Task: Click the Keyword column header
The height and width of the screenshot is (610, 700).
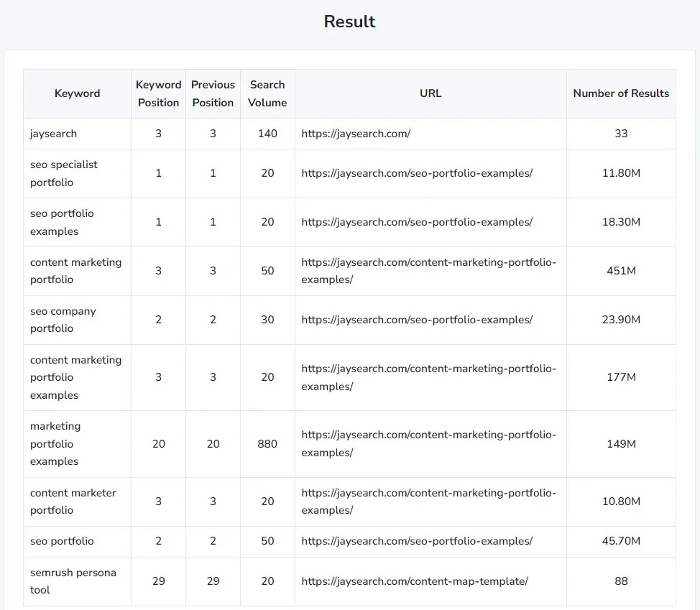Action: (x=77, y=93)
